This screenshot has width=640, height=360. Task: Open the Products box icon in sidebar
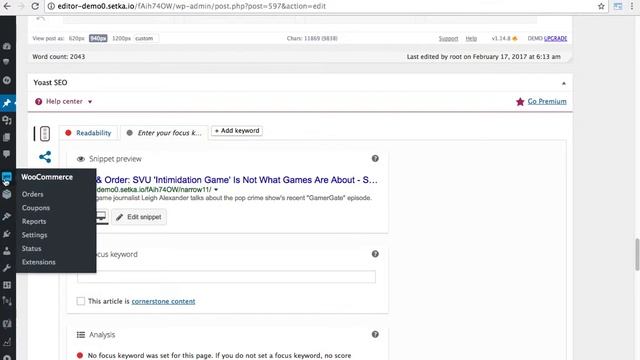(x=7, y=194)
